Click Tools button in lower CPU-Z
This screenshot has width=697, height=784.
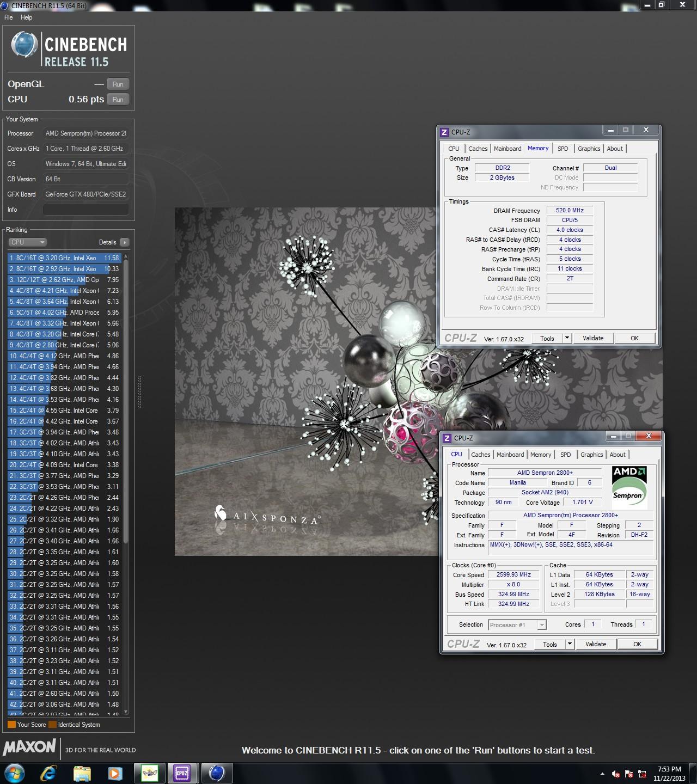pos(550,644)
